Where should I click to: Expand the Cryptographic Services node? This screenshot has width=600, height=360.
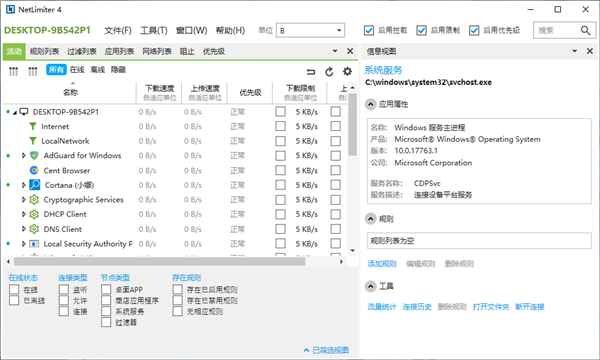(24, 199)
